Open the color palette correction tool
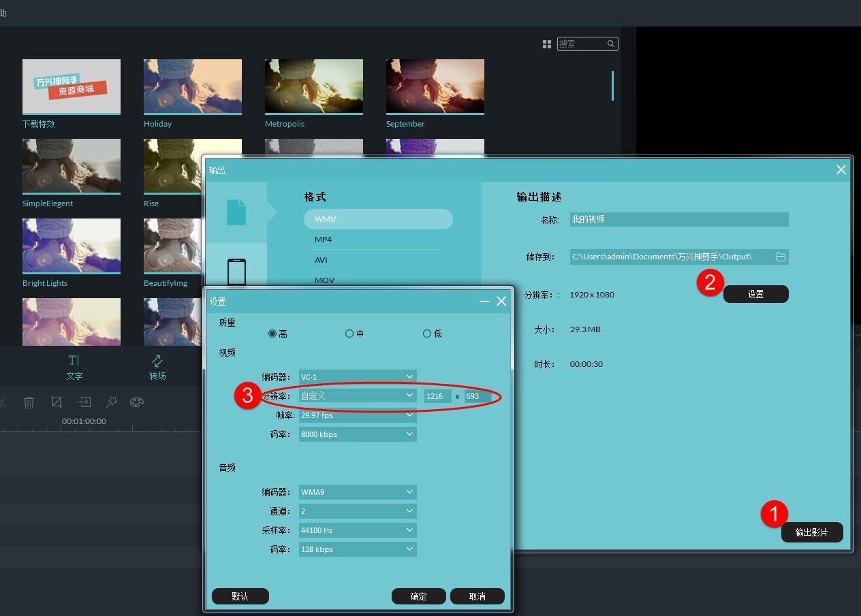The height and width of the screenshot is (616, 861). pos(137,402)
